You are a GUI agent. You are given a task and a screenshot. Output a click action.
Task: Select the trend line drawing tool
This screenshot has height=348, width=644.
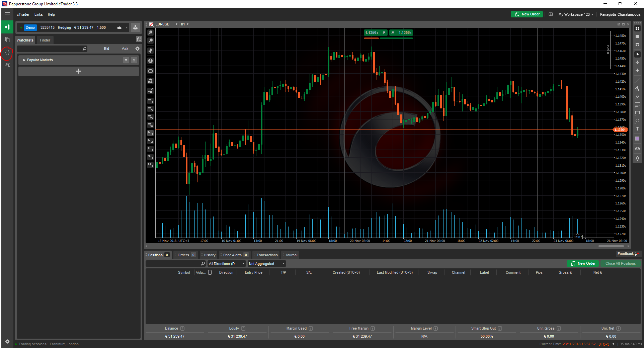click(x=637, y=81)
